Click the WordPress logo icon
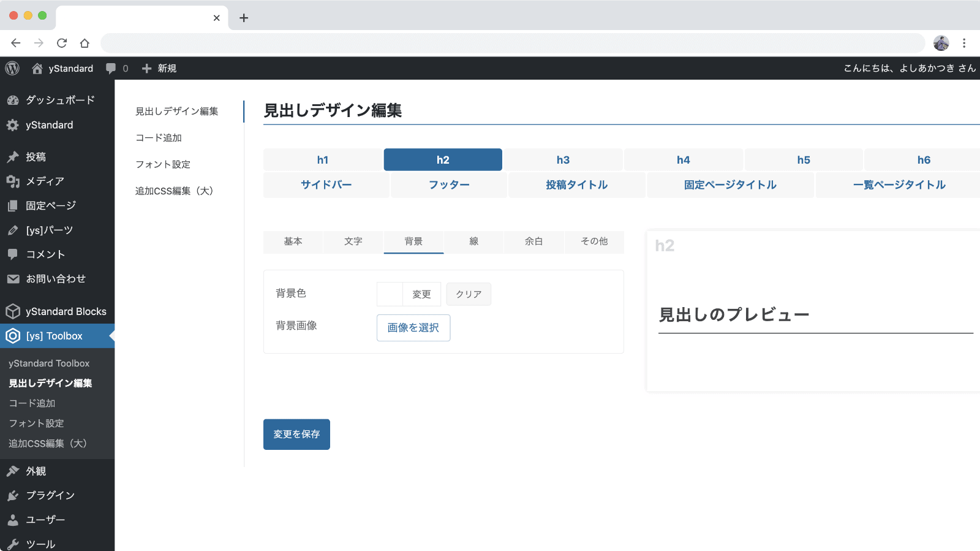This screenshot has width=980, height=551. point(12,68)
